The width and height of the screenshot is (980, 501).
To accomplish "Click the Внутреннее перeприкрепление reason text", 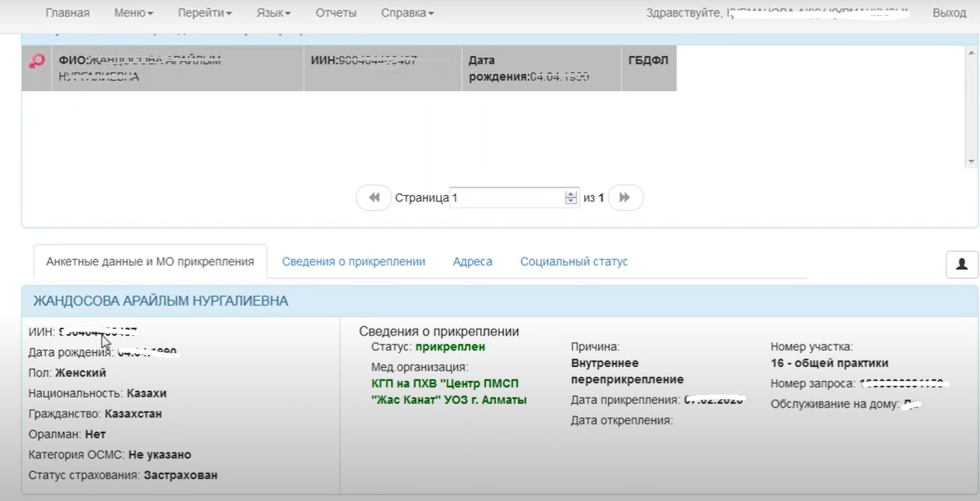I will pos(627,371).
